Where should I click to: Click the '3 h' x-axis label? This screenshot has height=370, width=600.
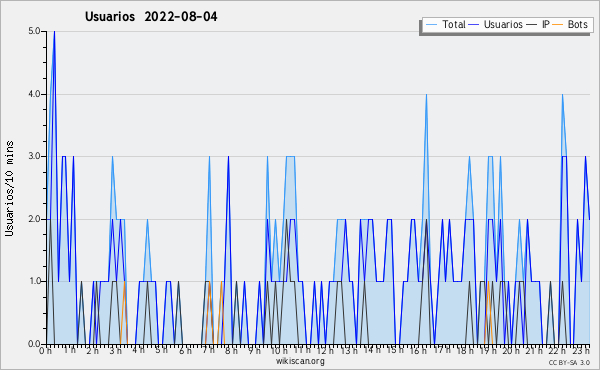(115, 350)
